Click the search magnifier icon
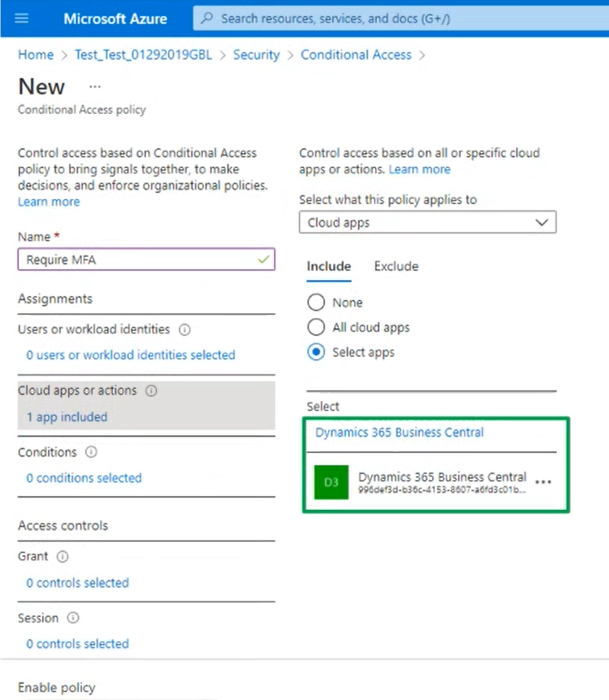The image size is (609, 700). tap(207, 18)
